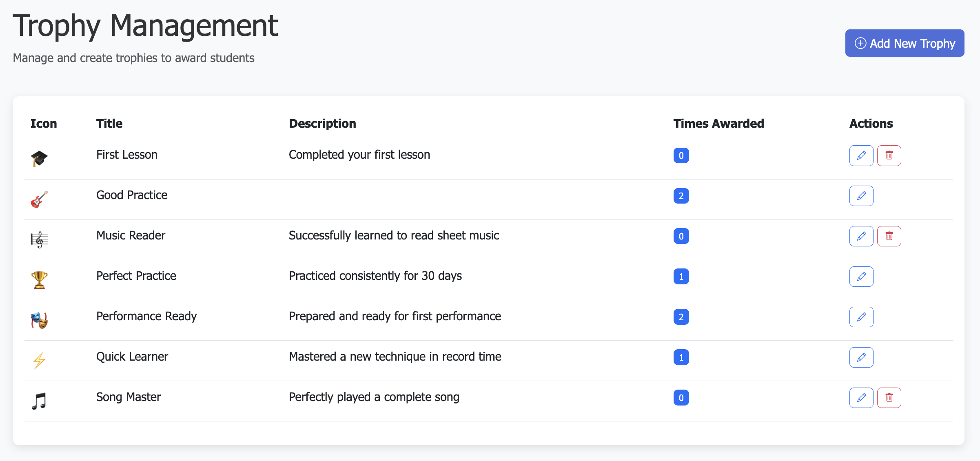
Task: Click Music Reader pencil edit icon
Action: point(861,236)
